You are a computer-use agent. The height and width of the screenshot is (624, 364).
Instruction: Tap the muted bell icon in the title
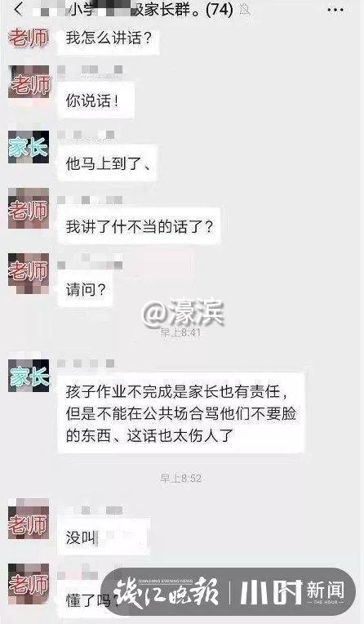click(x=245, y=10)
